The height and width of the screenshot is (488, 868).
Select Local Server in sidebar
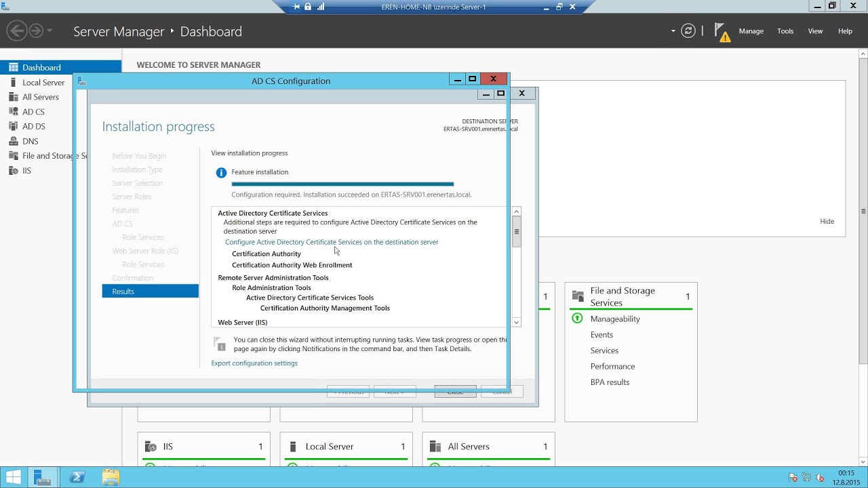43,82
